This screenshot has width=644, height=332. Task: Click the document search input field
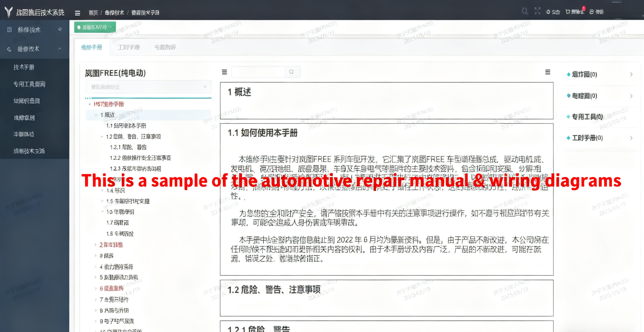click(x=258, y=72)
